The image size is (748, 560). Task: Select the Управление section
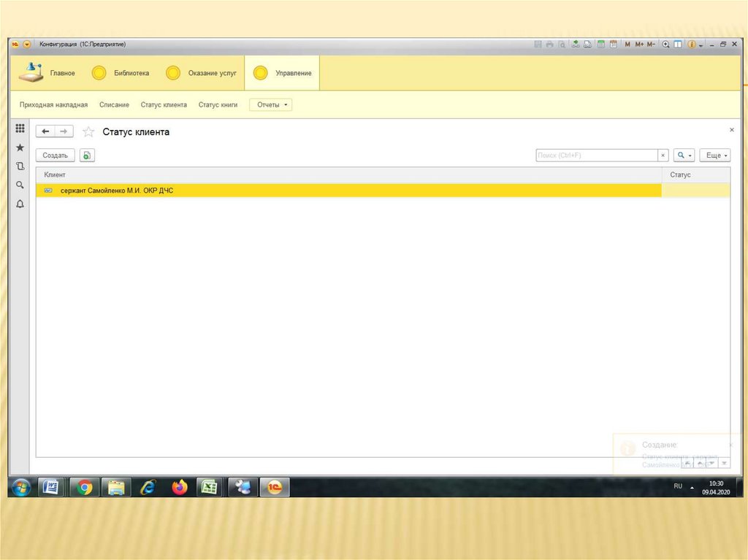click(x=282, y=73)
